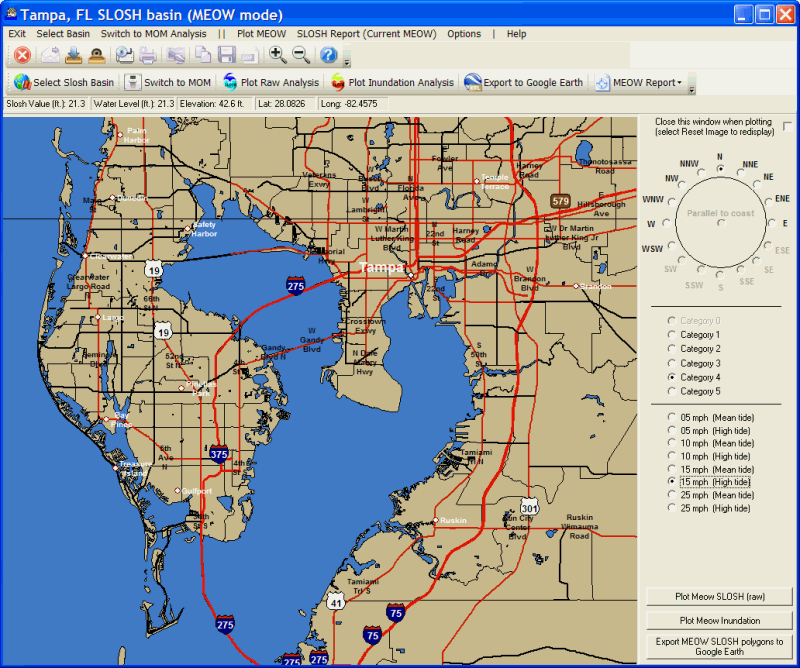Select the Category 5 radio button
This screenshot has width=800, height=668.
click(672, 392)
